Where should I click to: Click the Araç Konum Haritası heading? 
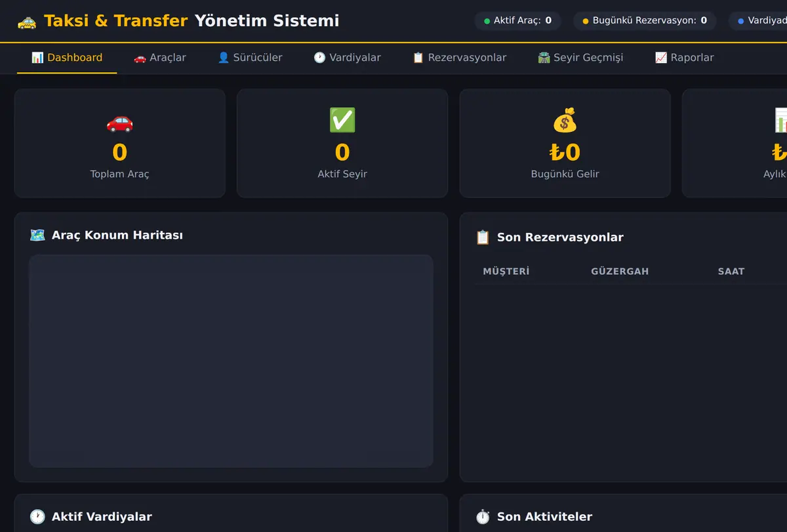click(x=117, y=235)
